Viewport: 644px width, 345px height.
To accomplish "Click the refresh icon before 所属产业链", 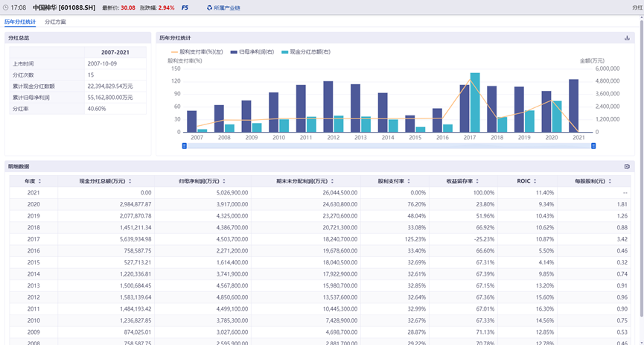I will [209, 7].
